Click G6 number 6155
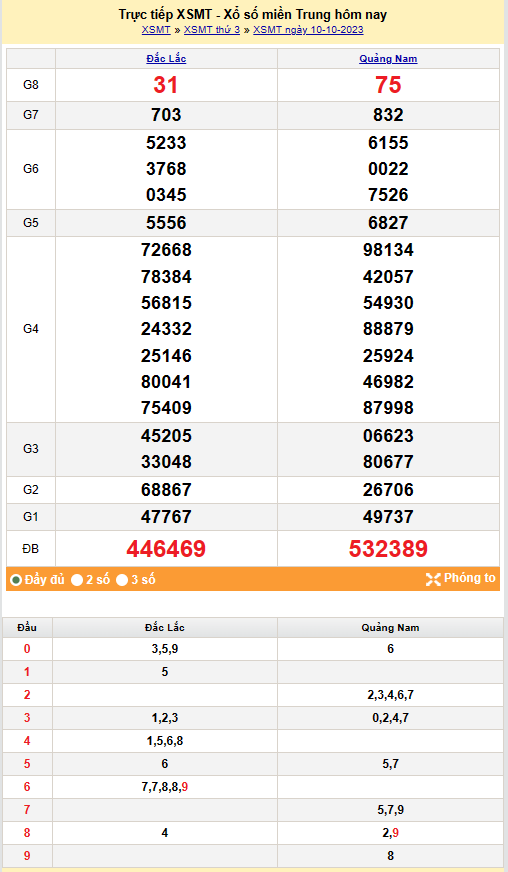This screenshot has width=508, height=872. pos(388,143)
